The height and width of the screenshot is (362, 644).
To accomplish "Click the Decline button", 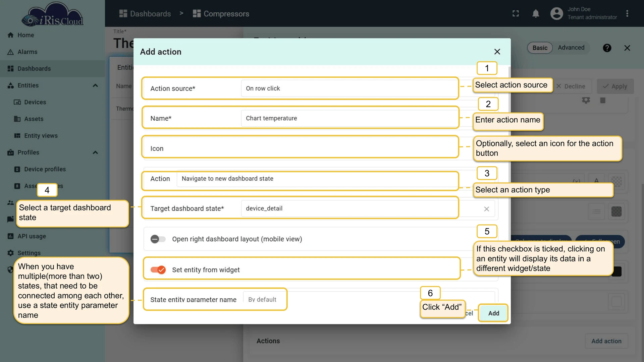I will click(571, 86).
